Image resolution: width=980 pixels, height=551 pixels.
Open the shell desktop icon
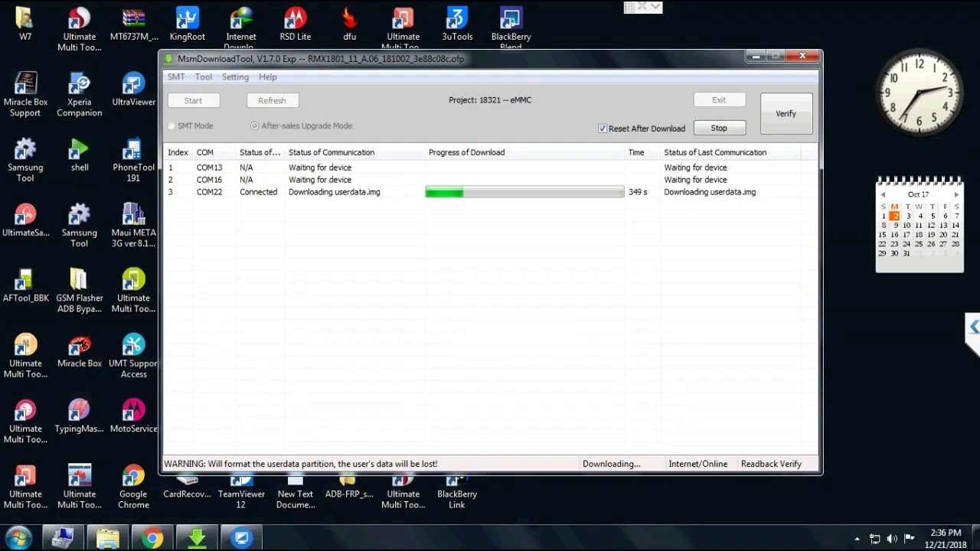[80, 155]
